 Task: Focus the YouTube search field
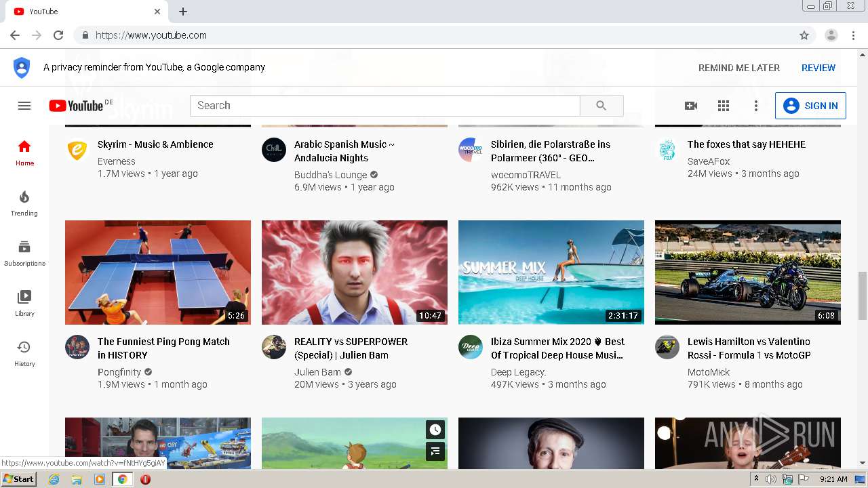[385, 106]
